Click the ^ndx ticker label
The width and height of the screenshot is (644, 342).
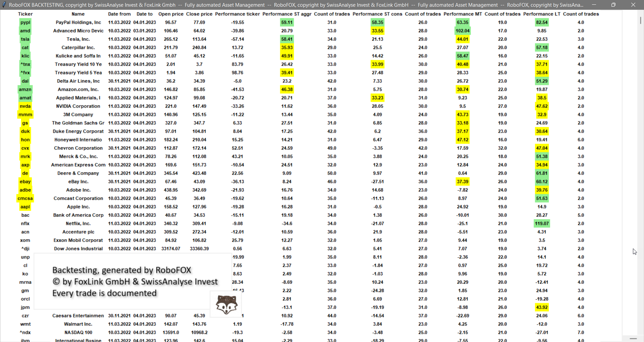click(25, 333)
